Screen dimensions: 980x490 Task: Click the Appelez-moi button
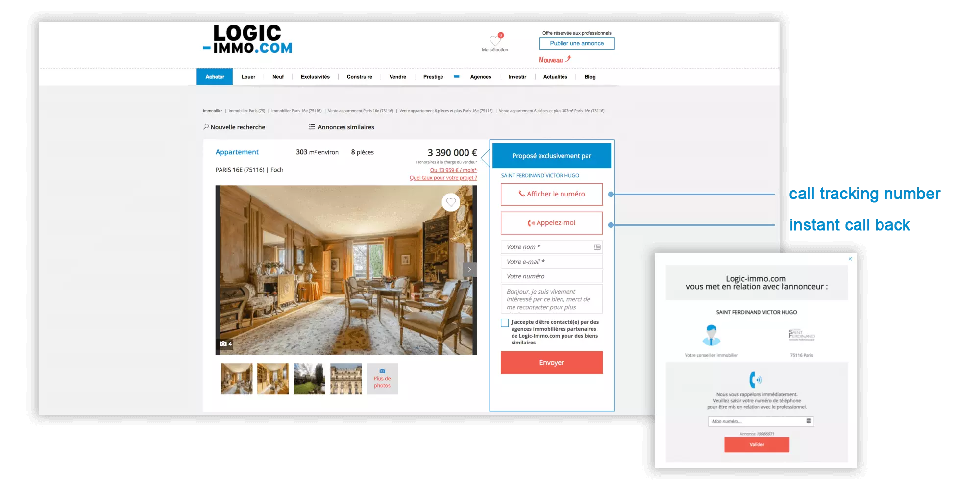pyautogui.click(x=552, y=223)
